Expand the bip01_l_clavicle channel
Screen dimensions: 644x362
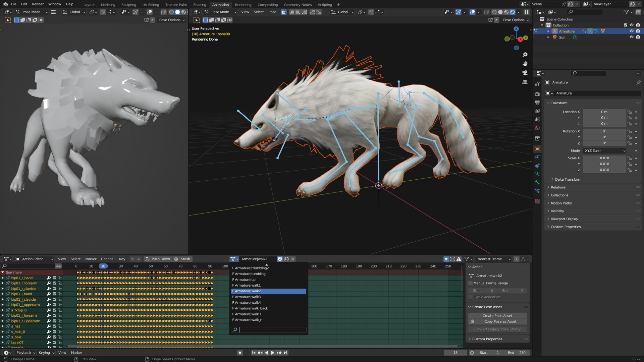coord(3,300)
